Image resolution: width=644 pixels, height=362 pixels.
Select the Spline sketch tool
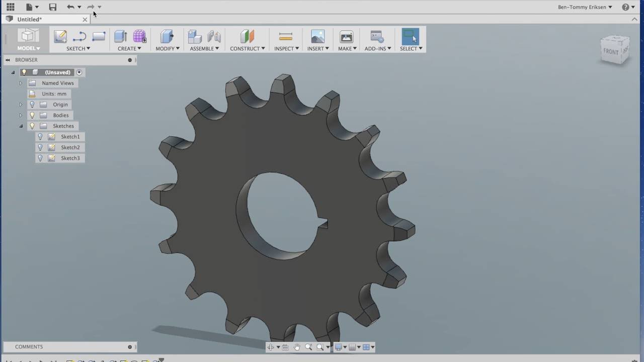[79, 36]
